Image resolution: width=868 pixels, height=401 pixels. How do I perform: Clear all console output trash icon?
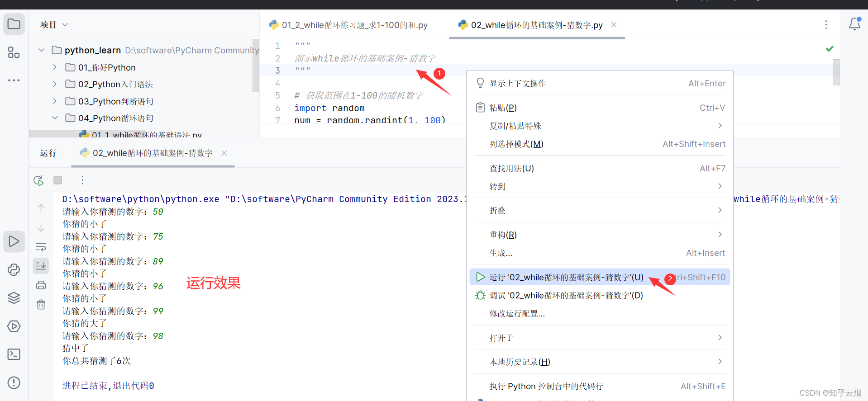click(x=41, y=304)
